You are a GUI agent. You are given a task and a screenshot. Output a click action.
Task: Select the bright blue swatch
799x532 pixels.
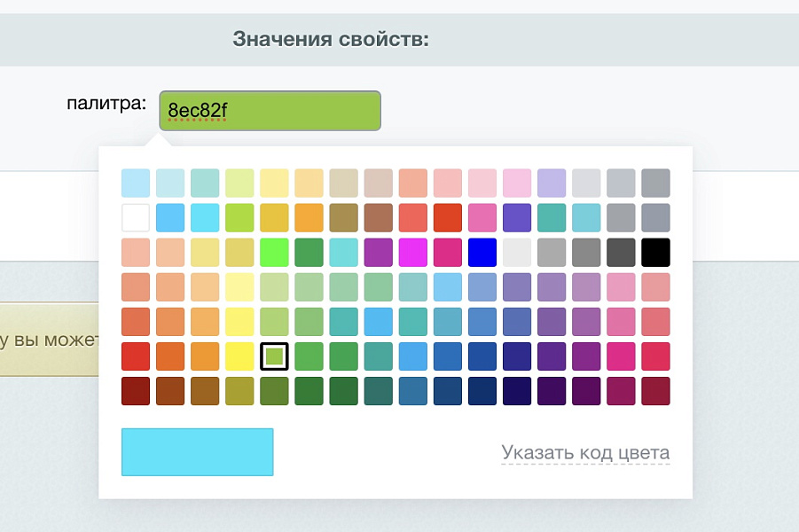(482, 252)
